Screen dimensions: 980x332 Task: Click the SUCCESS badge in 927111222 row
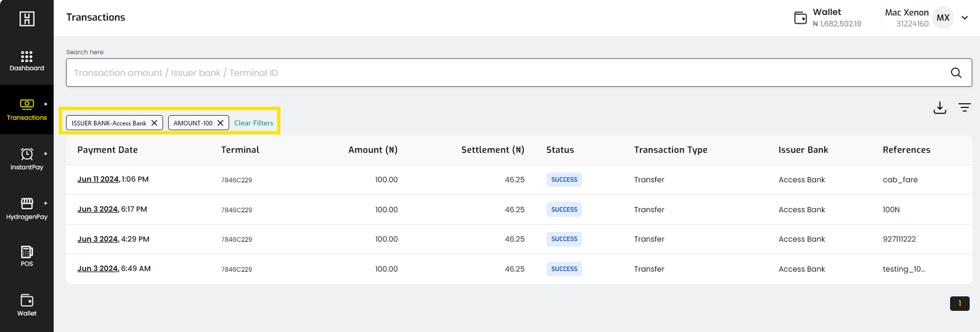click(x=564, y=239)
